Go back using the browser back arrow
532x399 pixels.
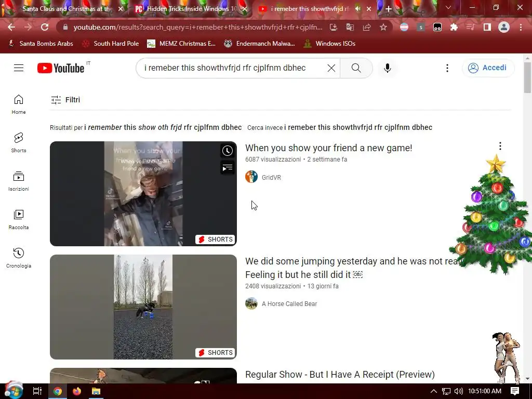pyautogui.click(x=11, y=27)
